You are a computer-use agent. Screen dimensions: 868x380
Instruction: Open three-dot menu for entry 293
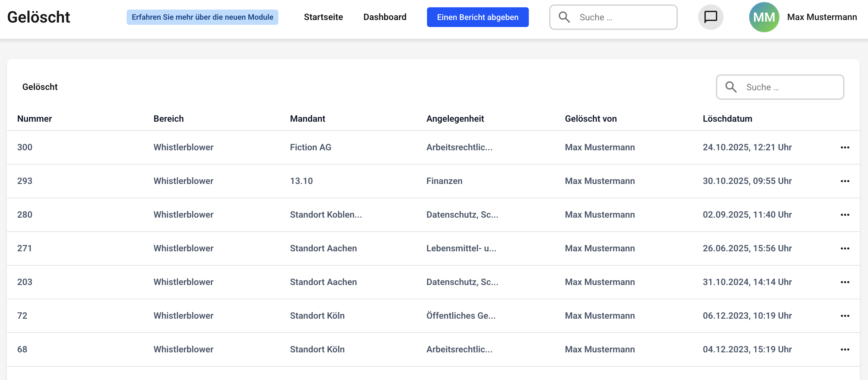[x=844, y=181]
